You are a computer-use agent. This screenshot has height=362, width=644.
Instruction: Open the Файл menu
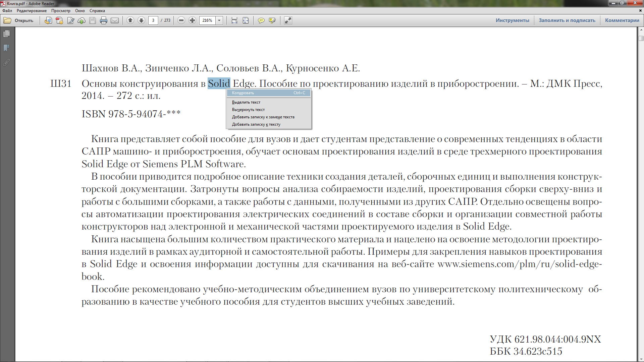(x=7, y=11)
